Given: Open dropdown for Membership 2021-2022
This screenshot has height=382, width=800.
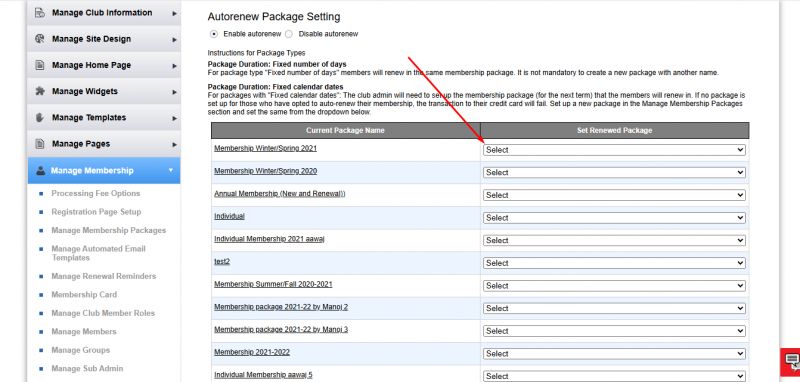Looking at the screenshot, I should 614,353.
